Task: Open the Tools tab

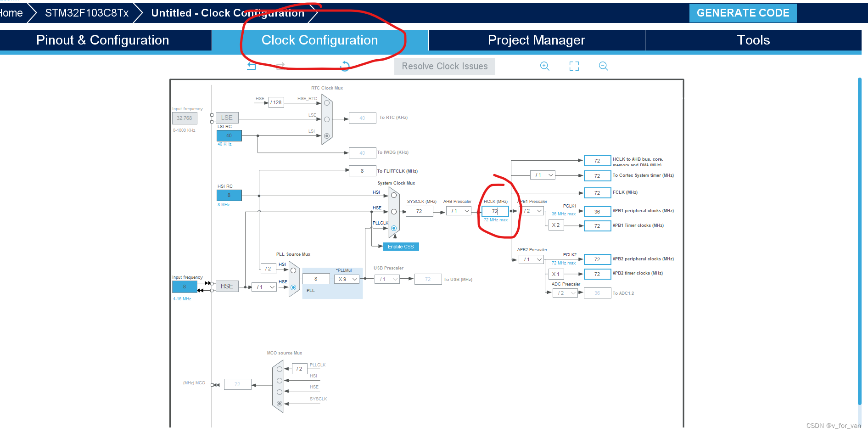Action: [x=753, y=40]
